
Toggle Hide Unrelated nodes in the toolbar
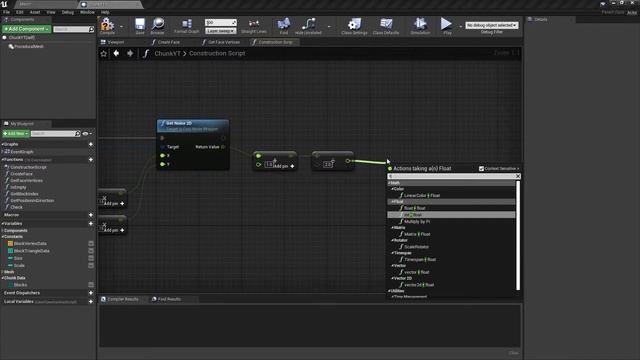point(308,26)
